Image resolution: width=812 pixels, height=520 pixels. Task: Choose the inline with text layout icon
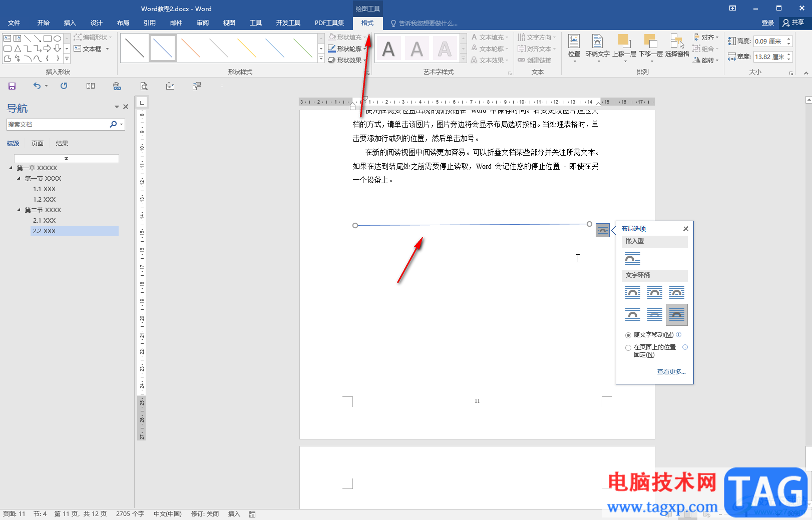click(x=633, y=259)
